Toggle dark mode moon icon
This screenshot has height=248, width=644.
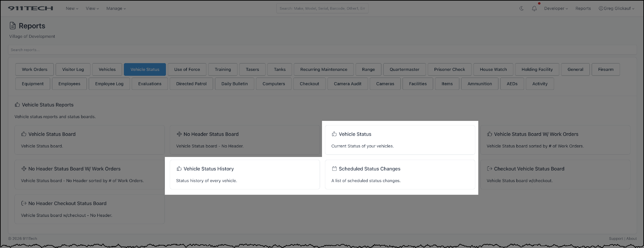(521, 8)
